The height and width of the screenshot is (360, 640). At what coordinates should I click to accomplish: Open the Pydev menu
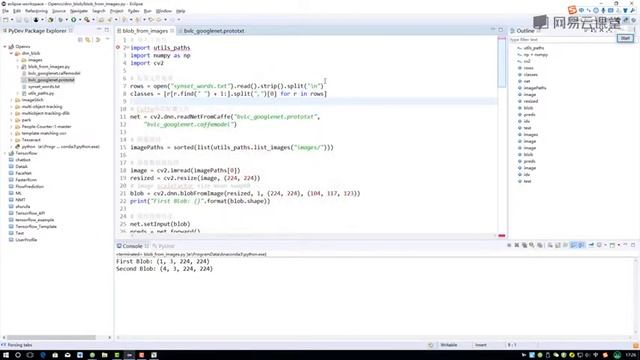point(133,11)
